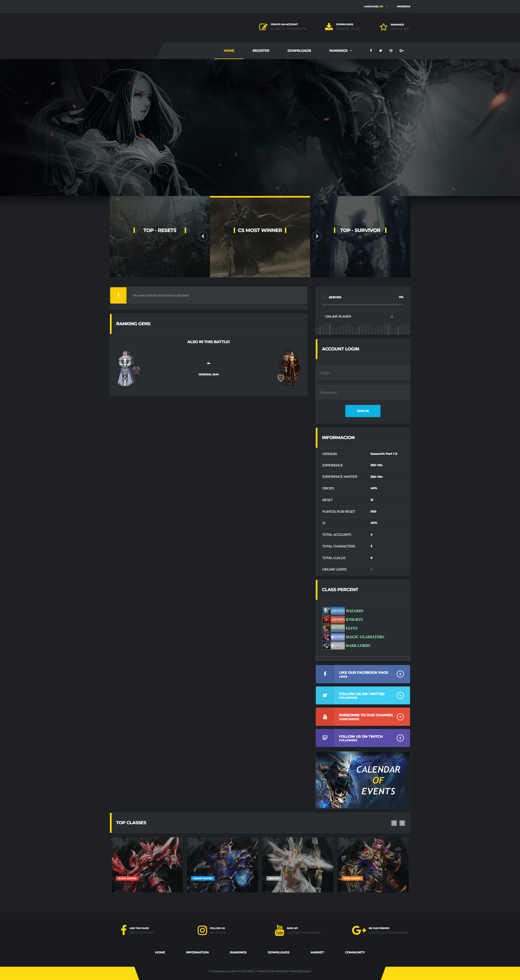This screenshot has width=520, height=980.
Task: Click the Create an Account pencil icon
Action: pos(263,27)
